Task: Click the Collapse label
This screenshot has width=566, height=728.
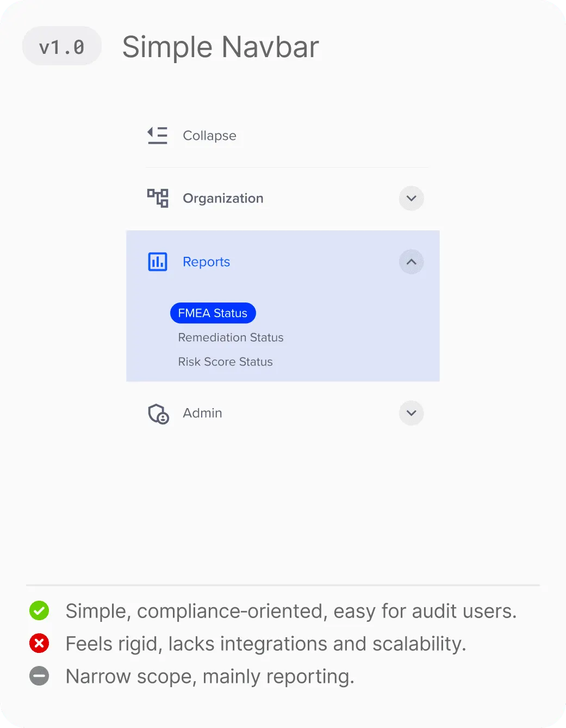Action: point(209,135)
